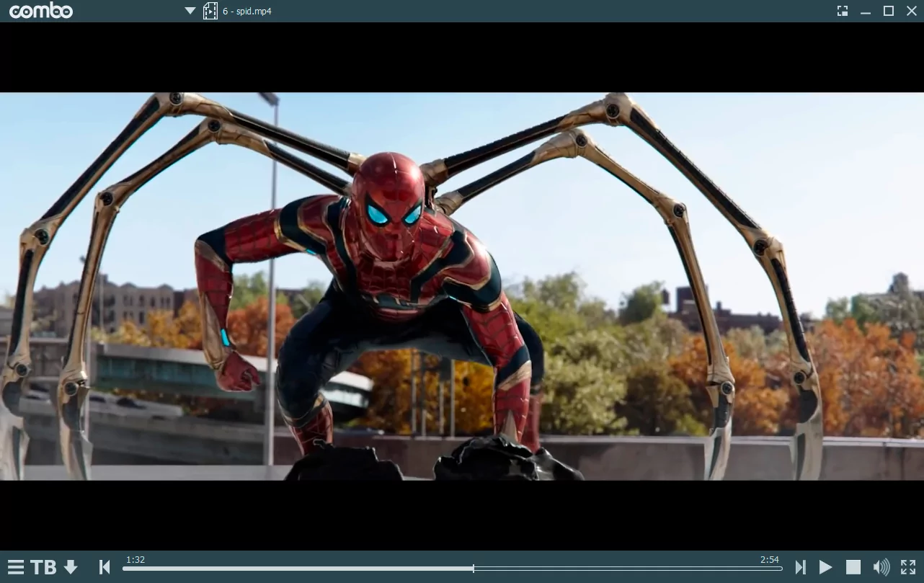
Task: Close the Combo player window
Action: [912, 11]
